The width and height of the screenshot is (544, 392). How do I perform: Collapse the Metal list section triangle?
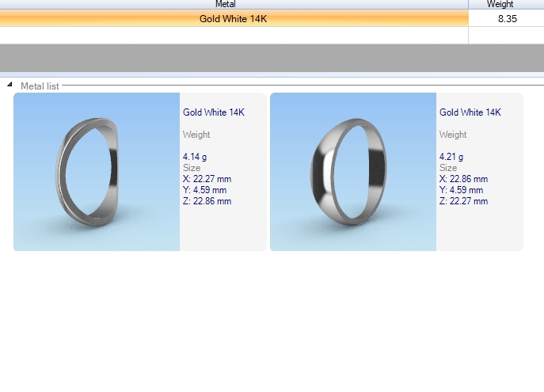9,85
